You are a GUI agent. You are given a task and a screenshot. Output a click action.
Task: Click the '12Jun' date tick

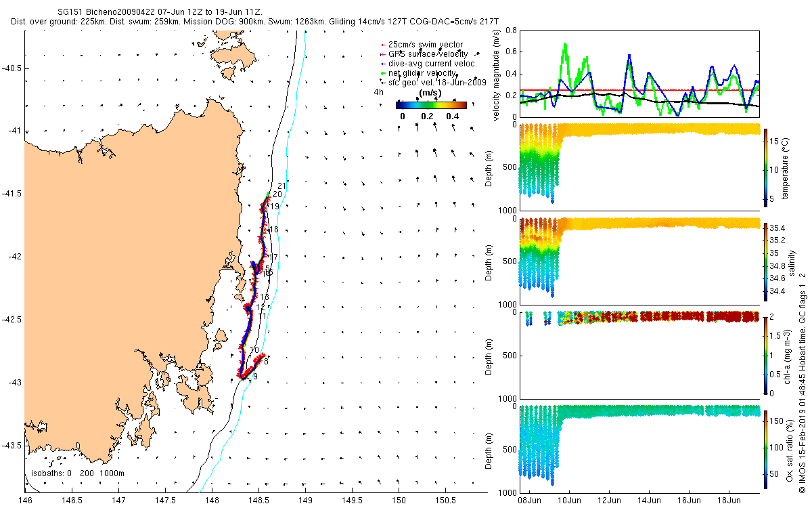click(x=609, y=500)
